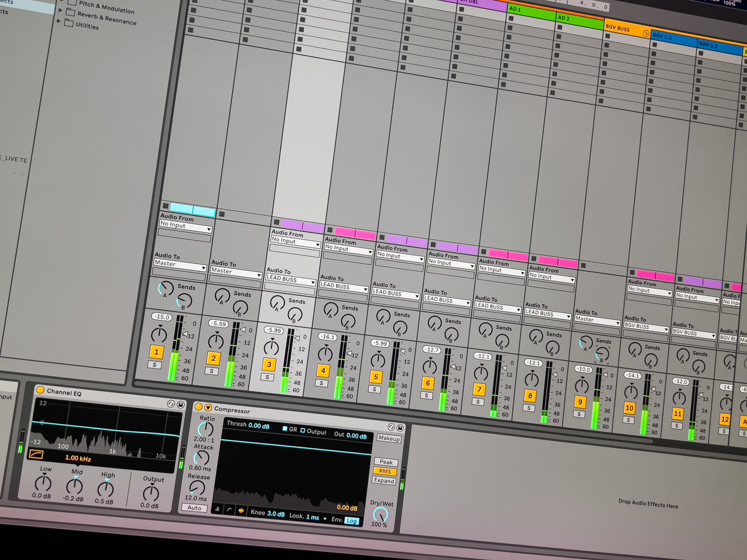Viewport: 747px width, 560px height.
Task: Open track 1 Audio To Master dropdown
Action: [179, 266]
